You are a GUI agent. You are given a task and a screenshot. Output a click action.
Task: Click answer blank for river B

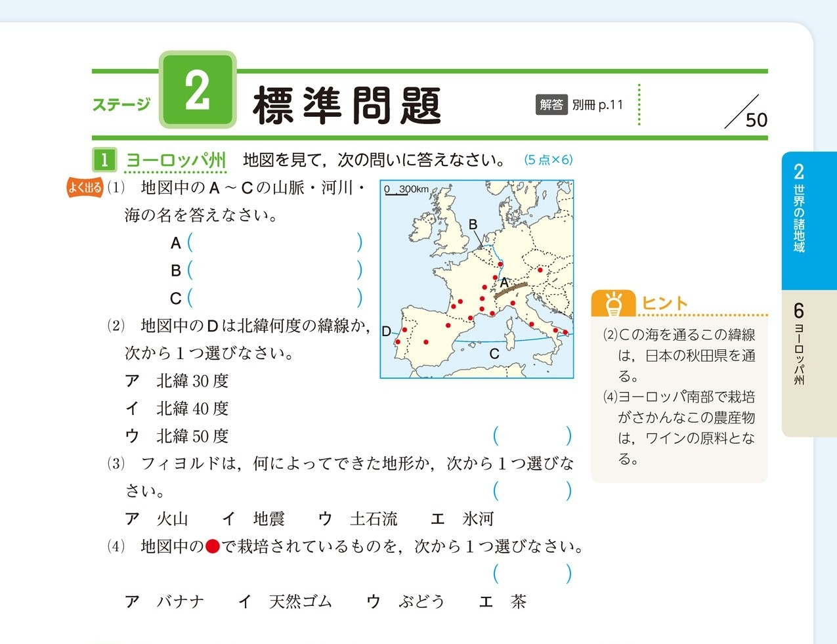click(274, 270)
